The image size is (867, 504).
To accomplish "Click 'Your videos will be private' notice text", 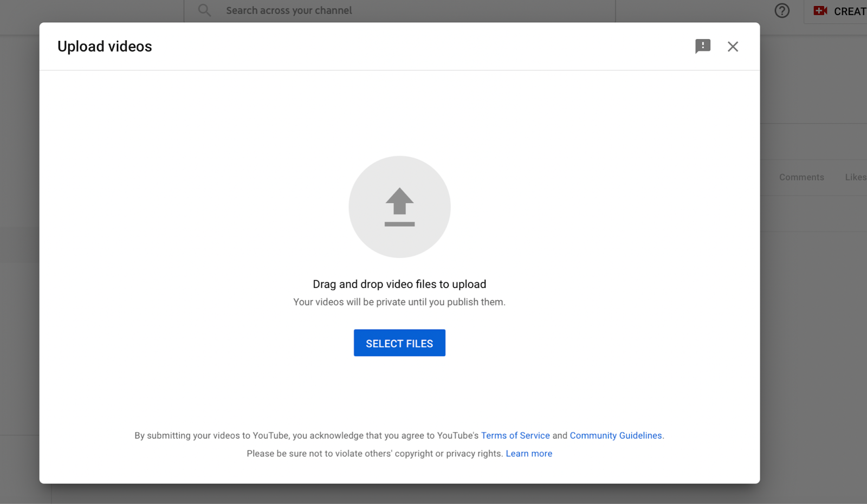I will pyautogui.click(x=399, y=302).
